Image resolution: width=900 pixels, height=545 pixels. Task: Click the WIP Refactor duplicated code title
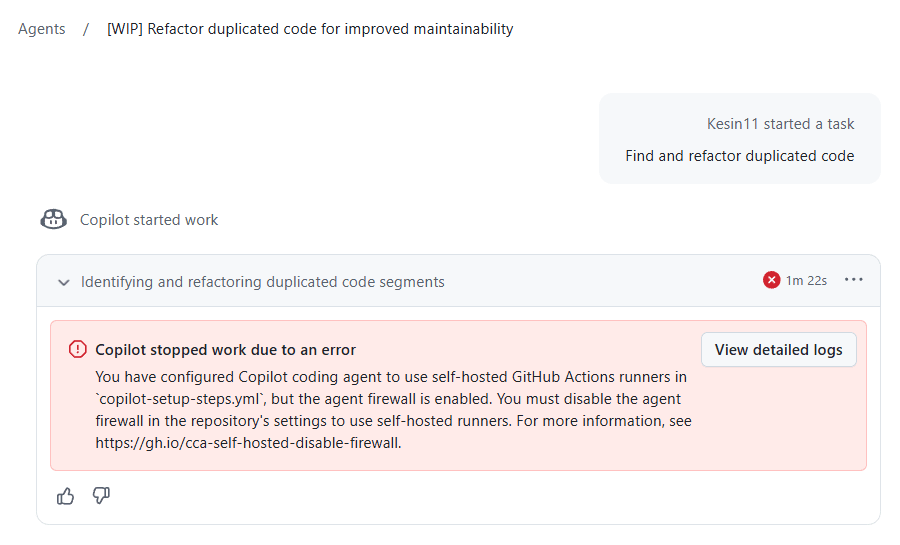coord(310,29)
